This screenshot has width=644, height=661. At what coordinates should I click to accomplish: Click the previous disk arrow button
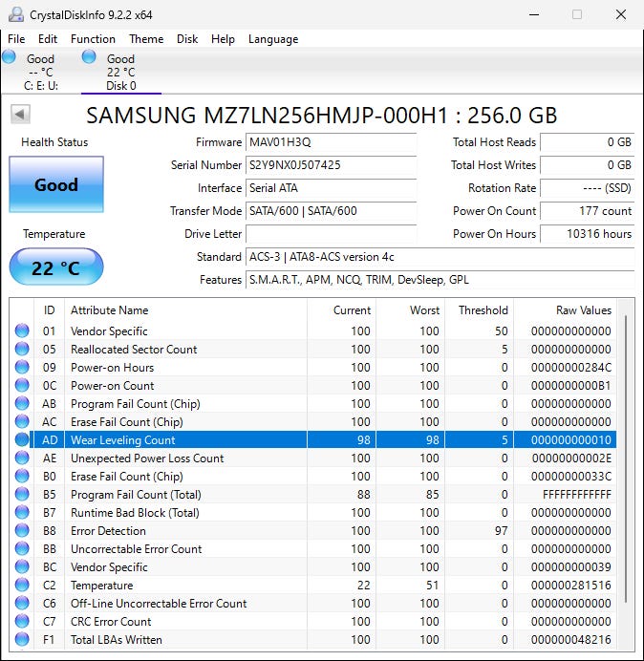click(x=20, y=115)
